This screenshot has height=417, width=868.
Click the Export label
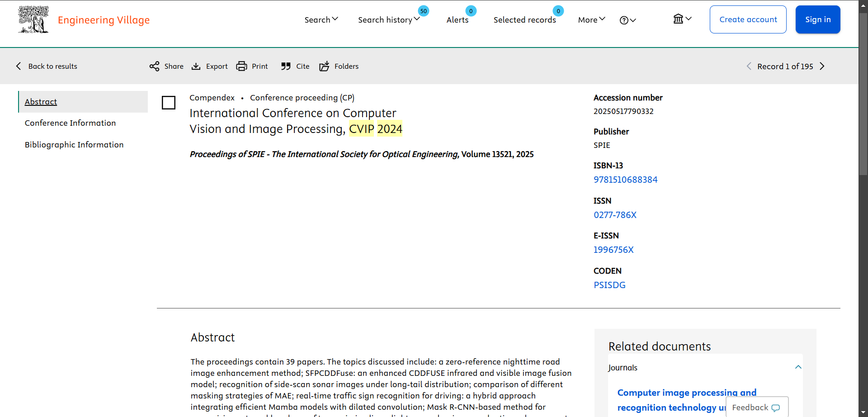[217, 66]
